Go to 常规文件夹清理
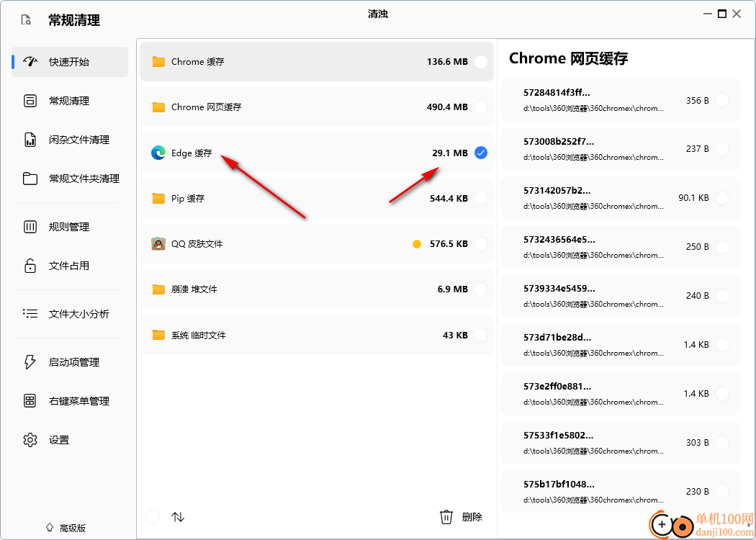Viewport: 756px width, 540px height. (70, 179)
